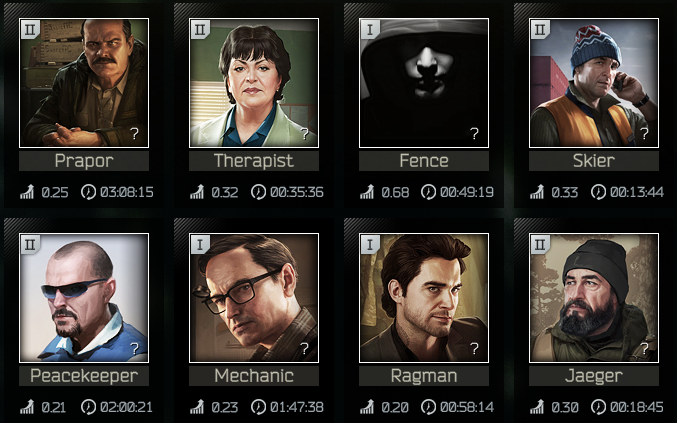Open the question mark icon on Ragman's portrait
Screen dimensions: 677x423
[x=474, y=349]
